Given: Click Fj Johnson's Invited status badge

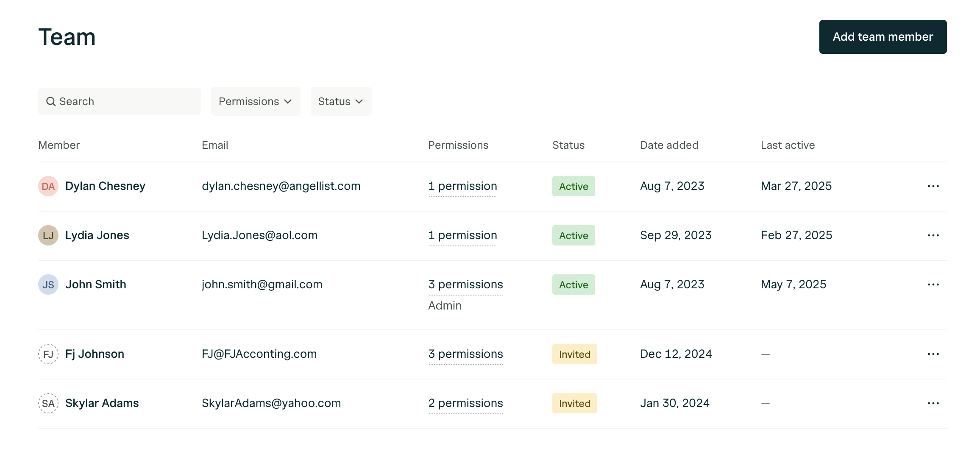Looking at the screenshot, I should click(574, 354).
